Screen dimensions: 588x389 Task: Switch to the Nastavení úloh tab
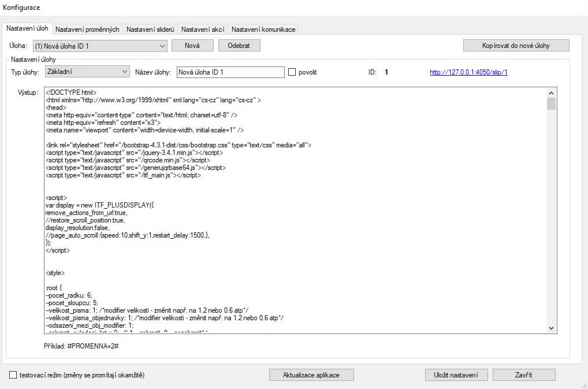27,28
